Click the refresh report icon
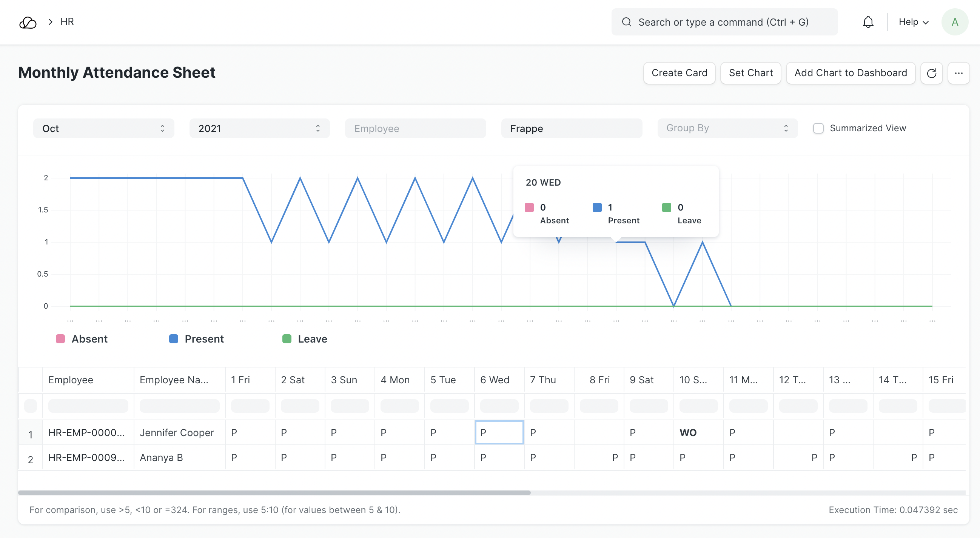 tap(931, 73)
